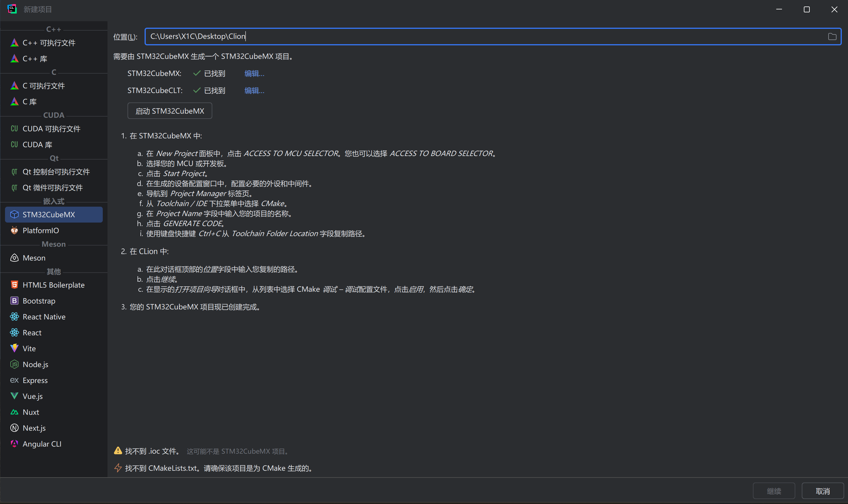
Task: Launch 启动 STM32CubeMX button
Action: 170,111
